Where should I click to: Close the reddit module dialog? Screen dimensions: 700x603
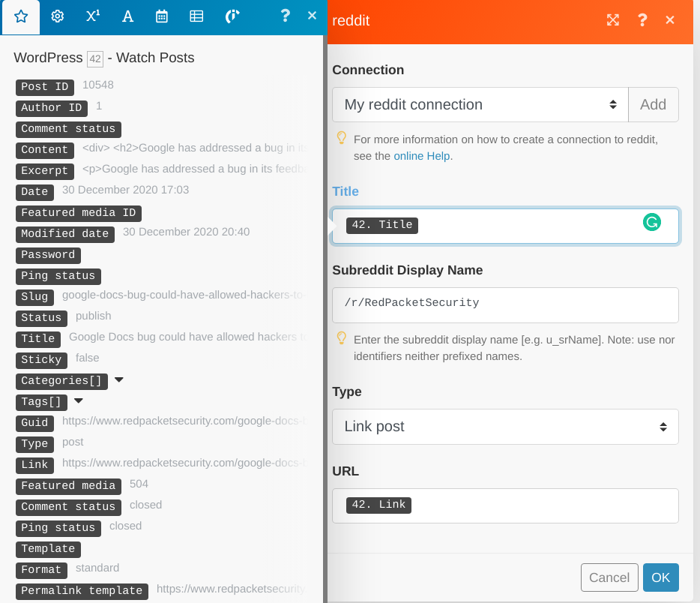669,20
